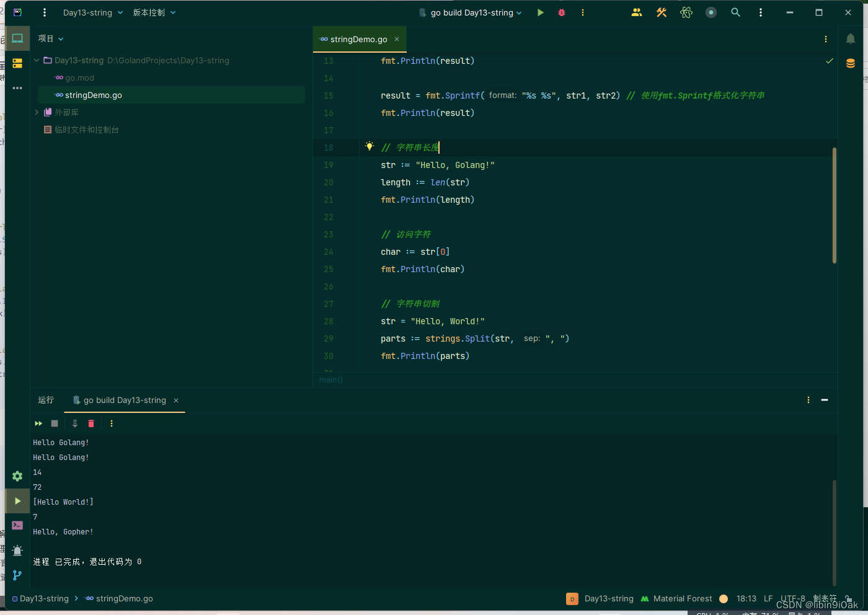
Task: Minimize the Run tool window
Action: [825, 400]
